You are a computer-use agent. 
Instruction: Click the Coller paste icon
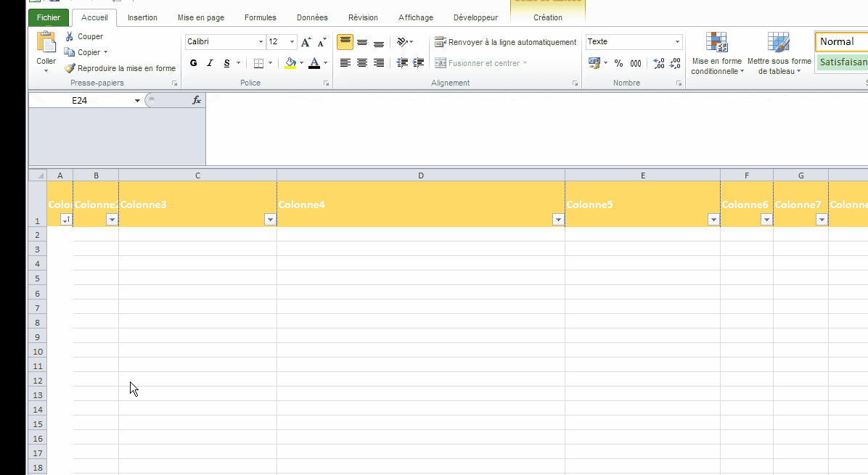click(x=46, y=44)
